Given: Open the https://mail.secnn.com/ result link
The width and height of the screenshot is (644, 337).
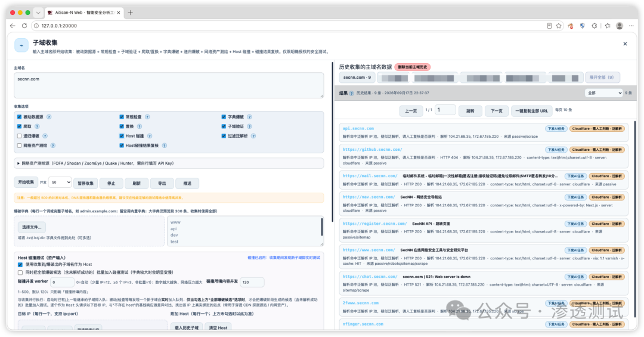Looking at the screenshot, I should pos(370,176).
